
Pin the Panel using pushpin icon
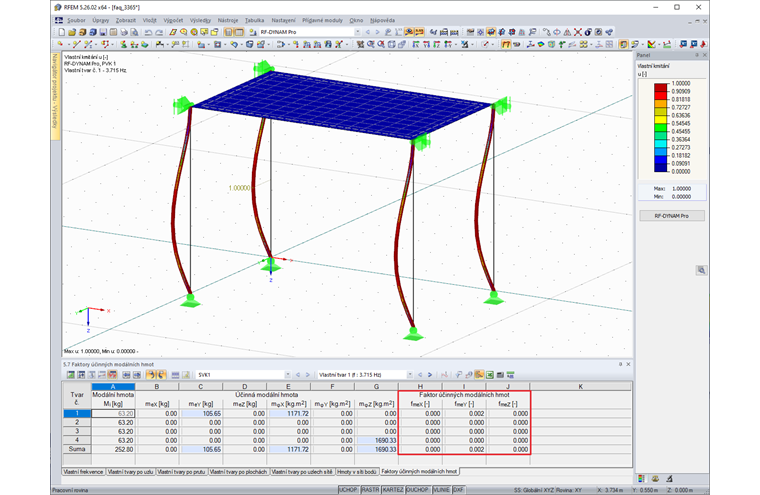pos(697,55)
